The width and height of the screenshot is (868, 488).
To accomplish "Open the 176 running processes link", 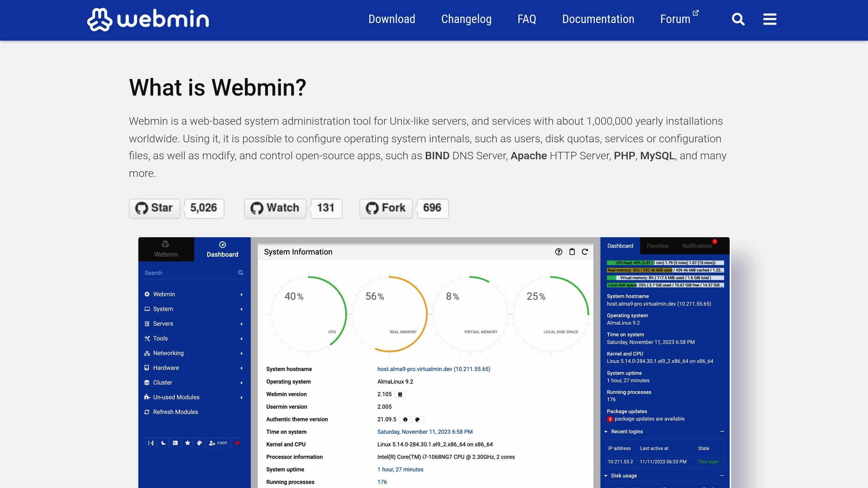I will click(x=382, y=482).
